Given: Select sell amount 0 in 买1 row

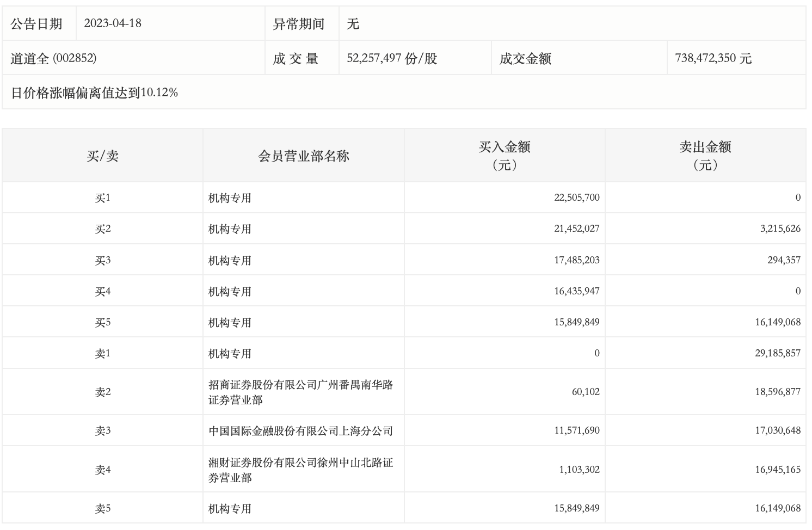Looking at the screenshot, I should (798, 198).
